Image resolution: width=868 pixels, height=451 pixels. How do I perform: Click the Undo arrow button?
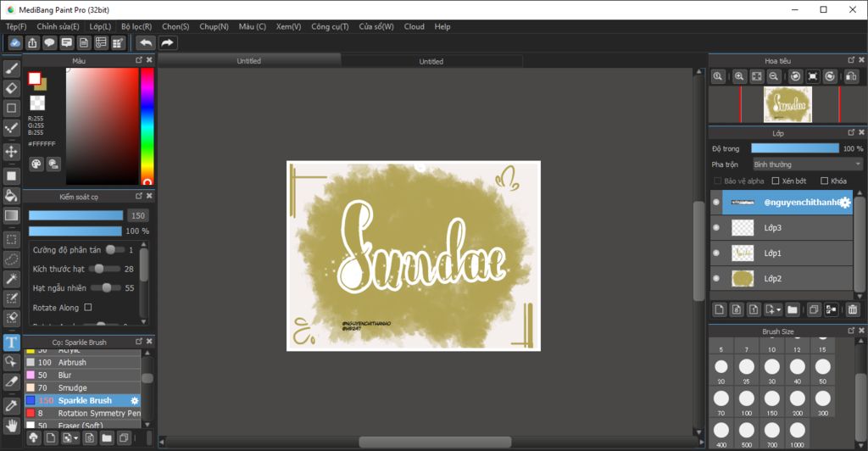146,42
